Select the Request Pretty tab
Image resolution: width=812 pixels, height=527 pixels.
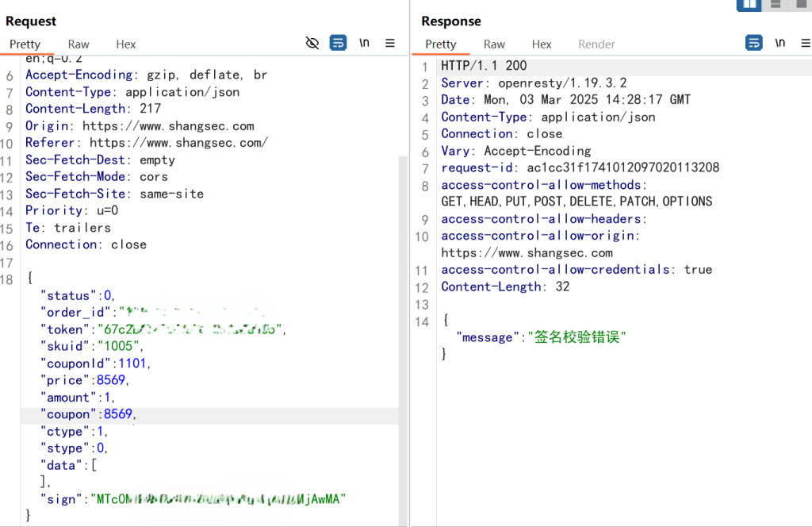pyautogui.click(x=25, y=44)
